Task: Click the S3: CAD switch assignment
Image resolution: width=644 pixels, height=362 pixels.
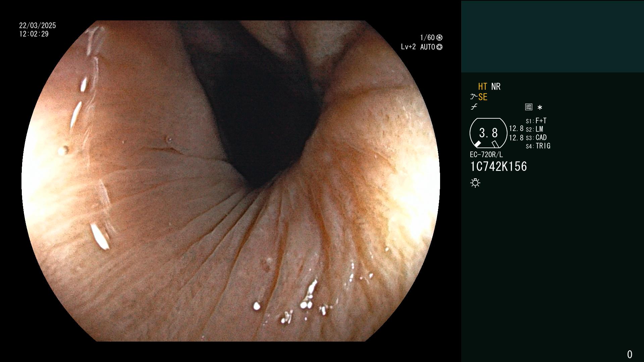Action: pyautogui.click(x=536, y=137)
